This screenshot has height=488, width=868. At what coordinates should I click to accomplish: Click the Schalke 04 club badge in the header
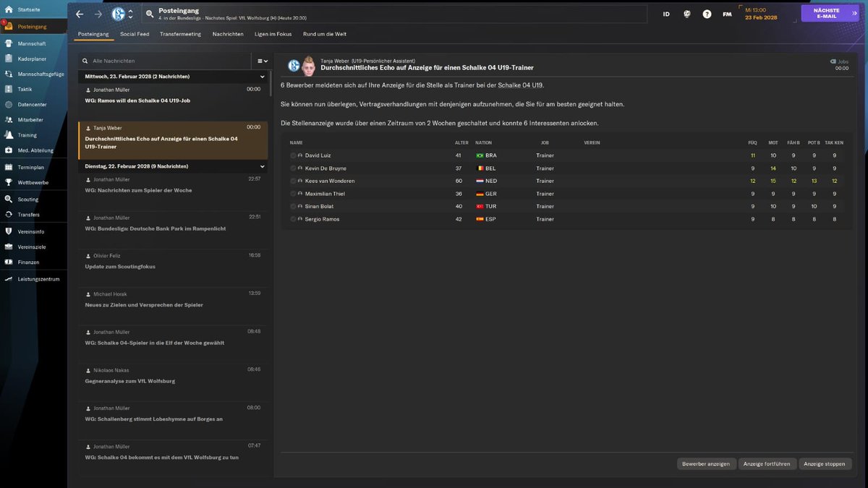tap(118, 14)
